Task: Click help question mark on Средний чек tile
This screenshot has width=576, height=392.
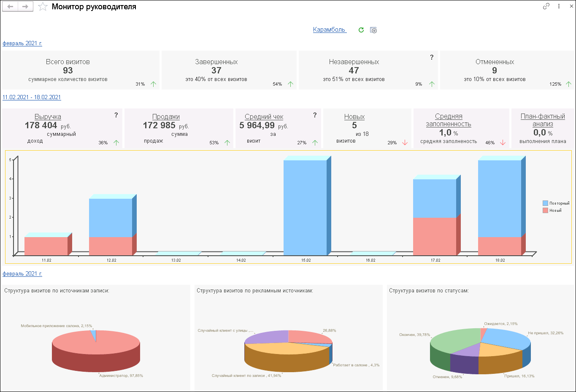Action: coord(315,115)
